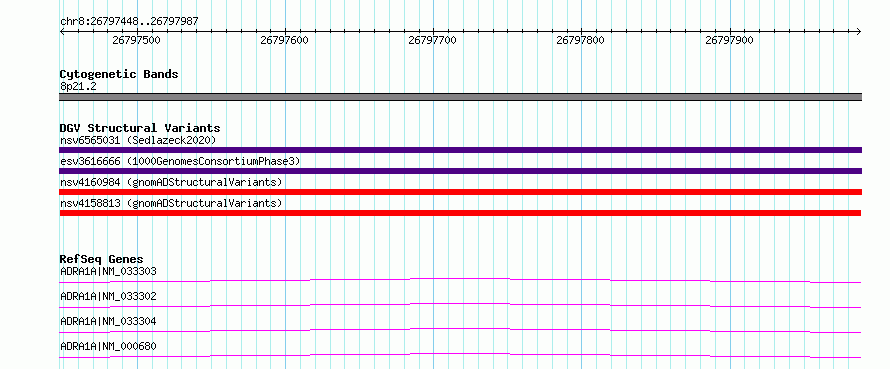Image resolution: width=890 pixels, height=369 pixels.
Task: Click the magenta intron line of NM_033304
Action: tap(460, 330)
